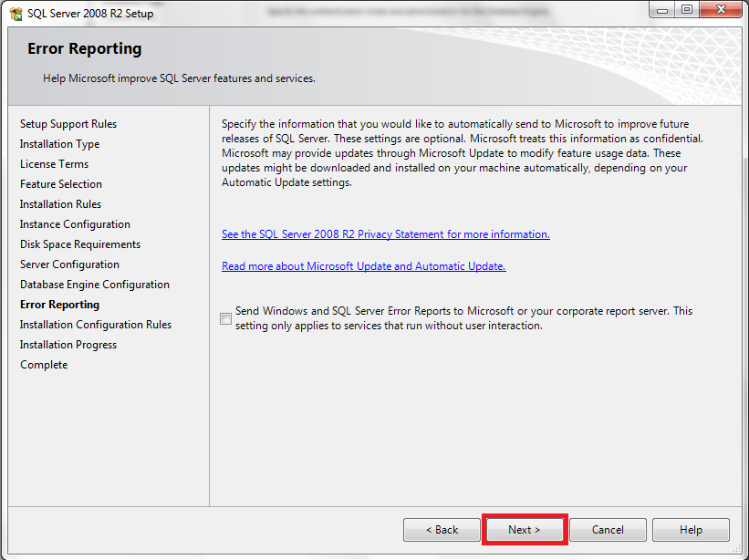Viewport: 749px width, 560px height.
Task: Click the 'Specify the information' description paragraph
Action: click(x=463, y=153)
